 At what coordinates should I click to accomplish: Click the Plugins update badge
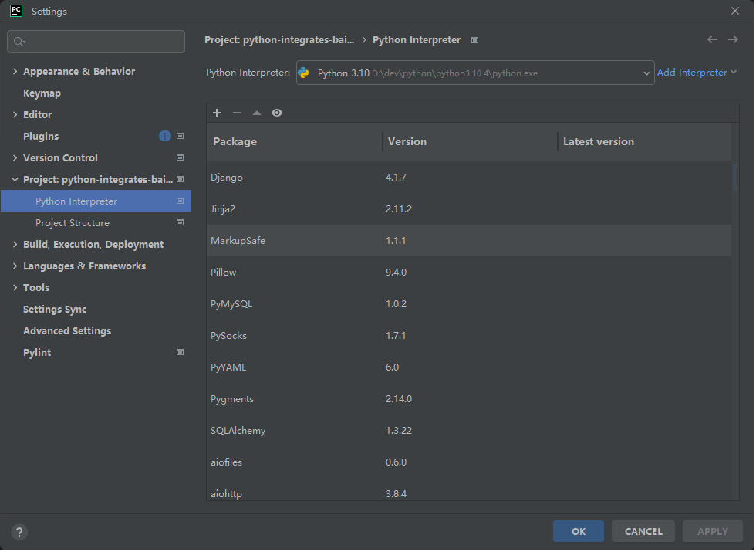[165, 136]
